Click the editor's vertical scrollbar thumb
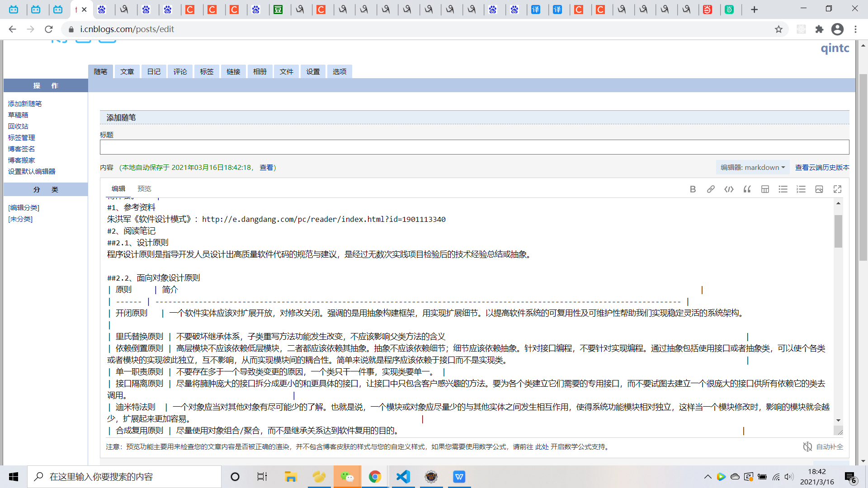 pos(838,231)
